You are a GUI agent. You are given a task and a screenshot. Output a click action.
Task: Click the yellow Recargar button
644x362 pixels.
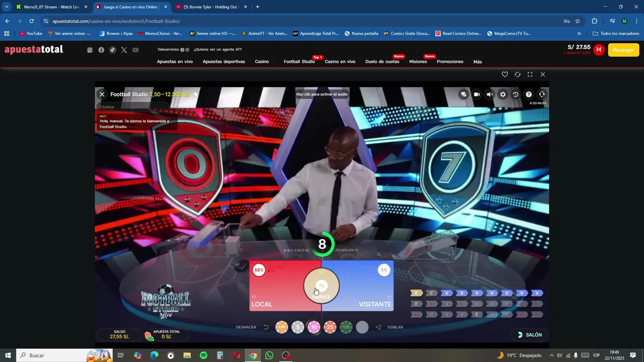623,50
